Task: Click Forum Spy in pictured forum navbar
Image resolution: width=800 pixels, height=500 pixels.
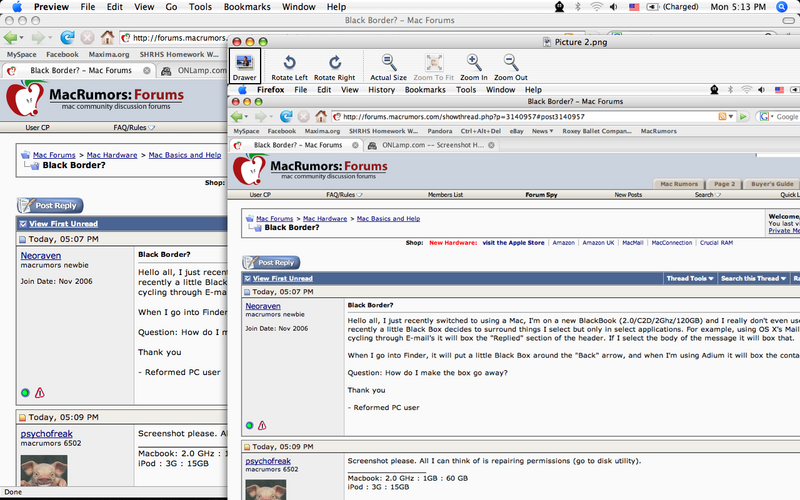Action: coord(541,194)
